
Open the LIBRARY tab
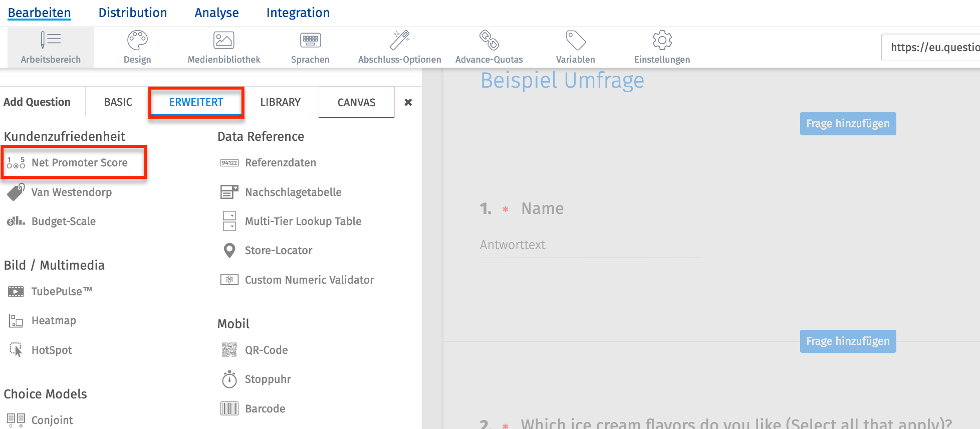tap(281, 102)
